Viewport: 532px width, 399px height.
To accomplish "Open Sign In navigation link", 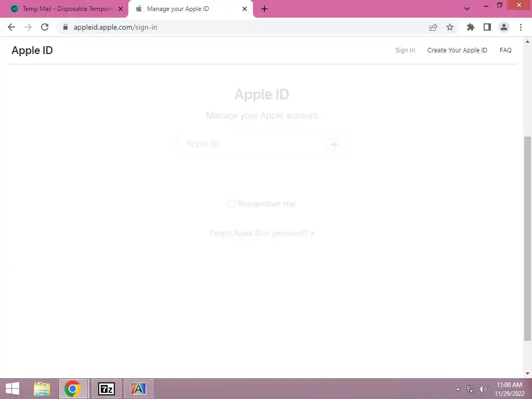I will pos(405,50).
